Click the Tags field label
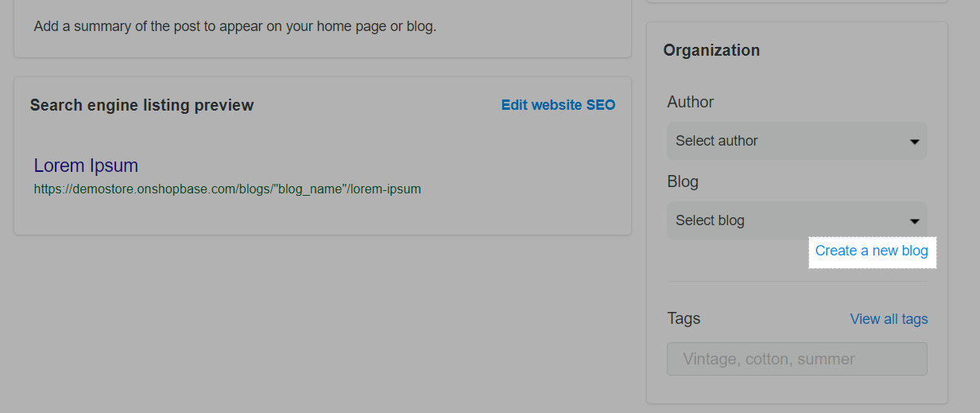980x413 pixels. [x=684, y=318]
